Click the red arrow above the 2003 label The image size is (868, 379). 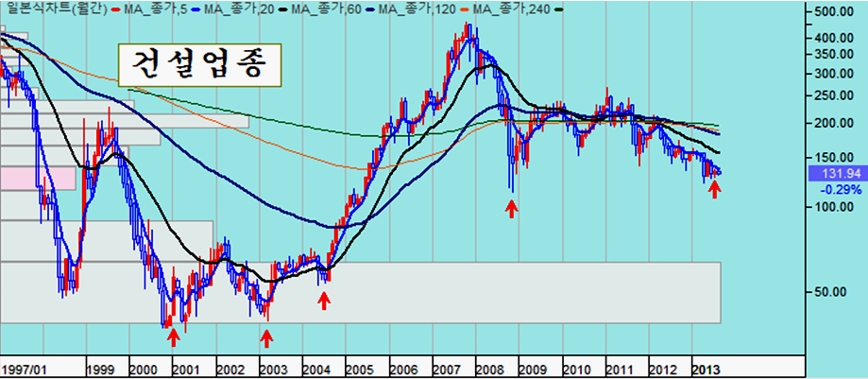point(266,337)
